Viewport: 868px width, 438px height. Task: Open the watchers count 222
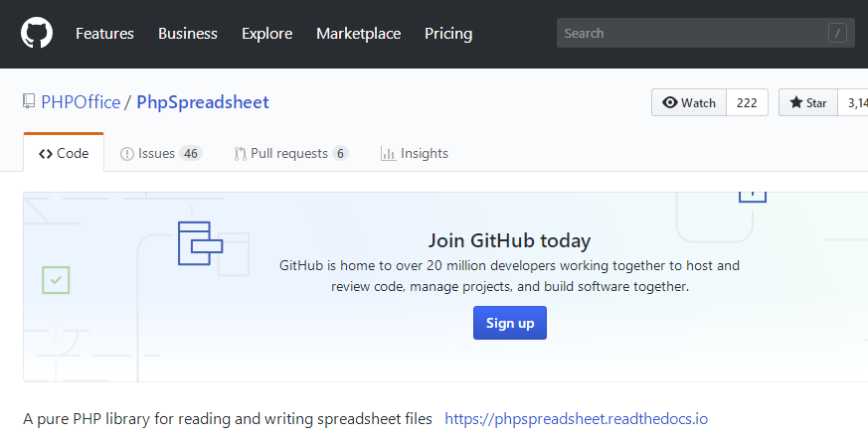click(747, 102)
